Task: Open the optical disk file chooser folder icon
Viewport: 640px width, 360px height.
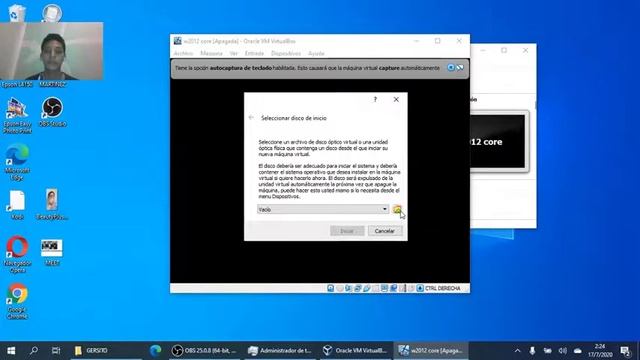Action: point(397,209)
